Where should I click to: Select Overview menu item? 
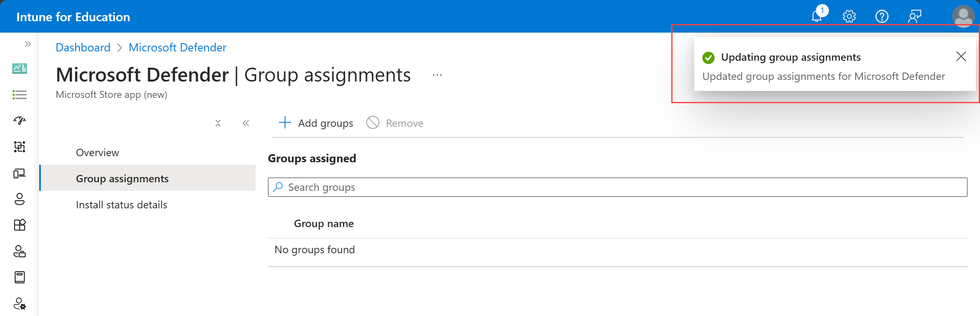(147, 152)
